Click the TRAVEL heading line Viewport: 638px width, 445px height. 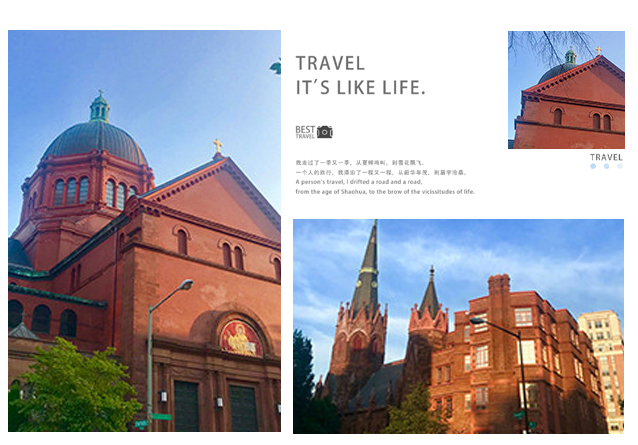coord(330,63)
